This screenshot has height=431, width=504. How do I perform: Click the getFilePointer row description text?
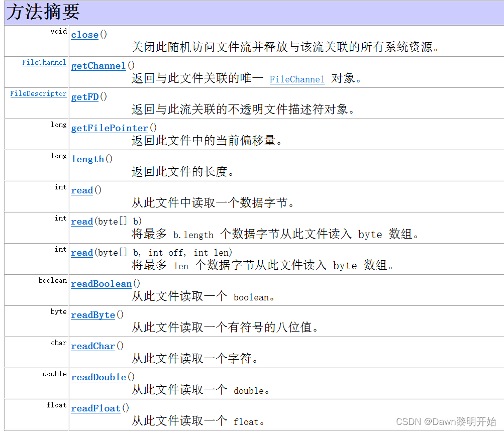pos(208,141)
